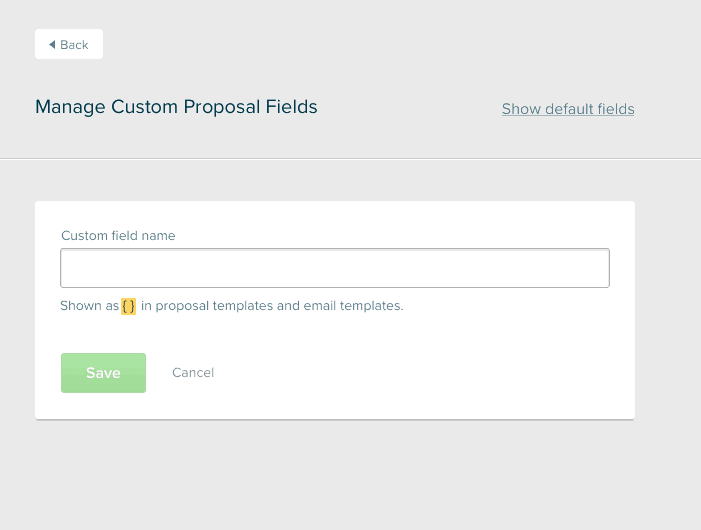Open the Show default fields link
This screenshot has width=701, height=530.
click(568, 109)
